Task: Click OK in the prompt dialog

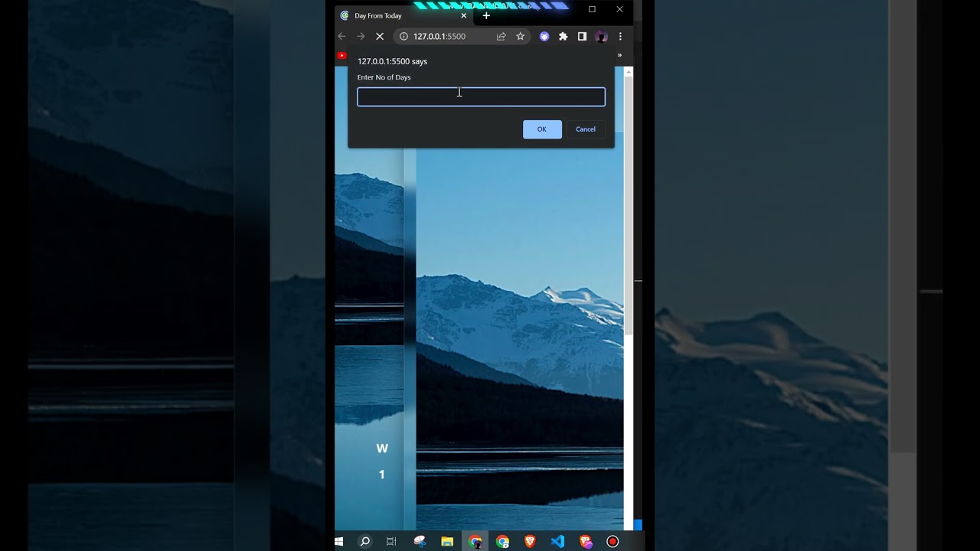Action: pos(542,129)
